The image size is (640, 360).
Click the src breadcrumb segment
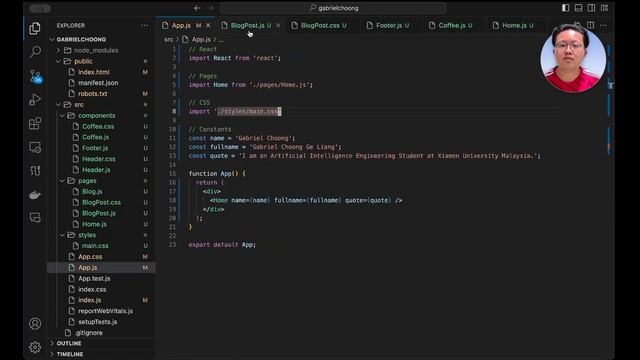[x=169, y=40]
